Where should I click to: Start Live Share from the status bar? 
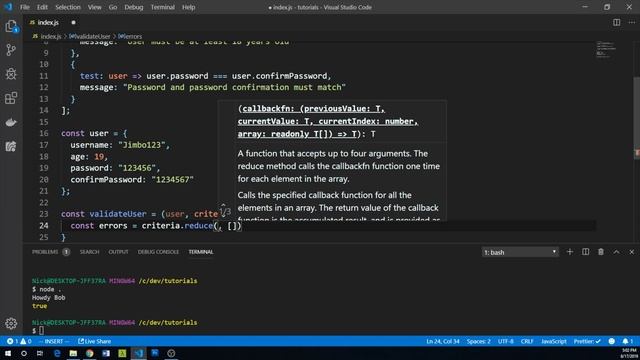pos(94,341)
